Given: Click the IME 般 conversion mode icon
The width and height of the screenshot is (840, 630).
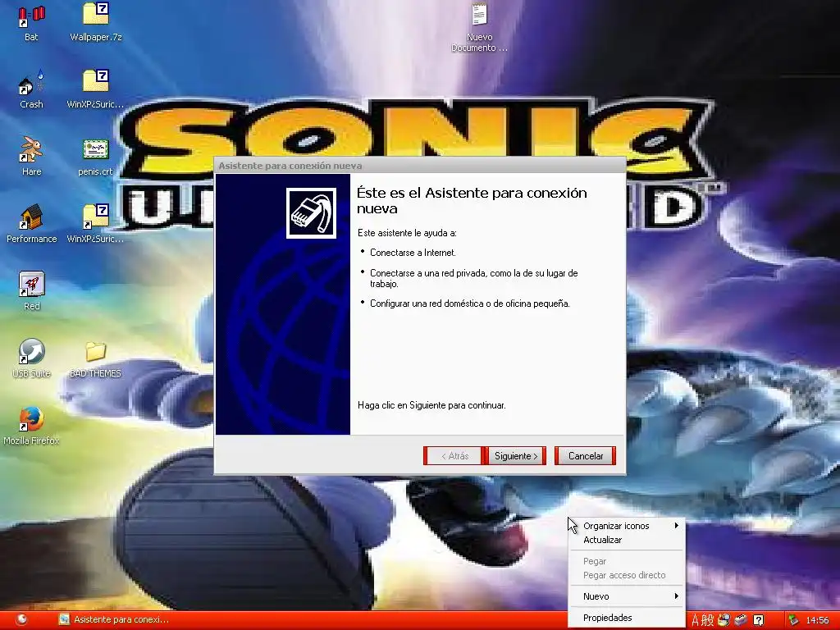Looking at the screenshot, I should coord(708,620).
